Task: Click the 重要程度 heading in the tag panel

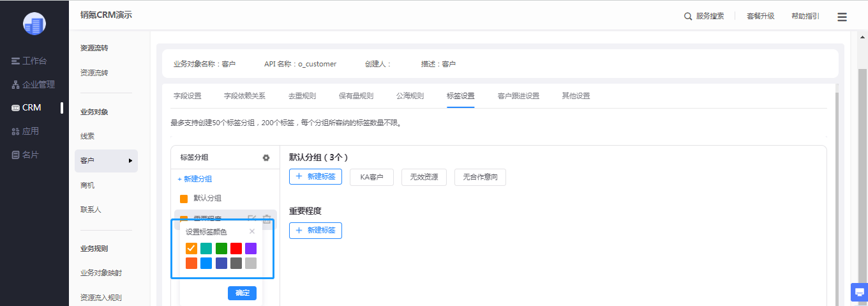Action: 305,211
